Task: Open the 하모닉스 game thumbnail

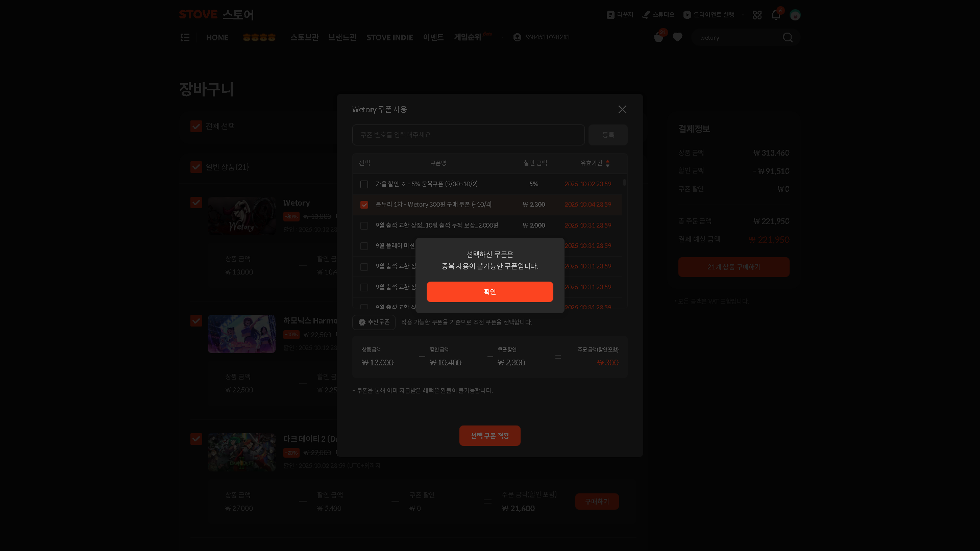Action: 241,334
